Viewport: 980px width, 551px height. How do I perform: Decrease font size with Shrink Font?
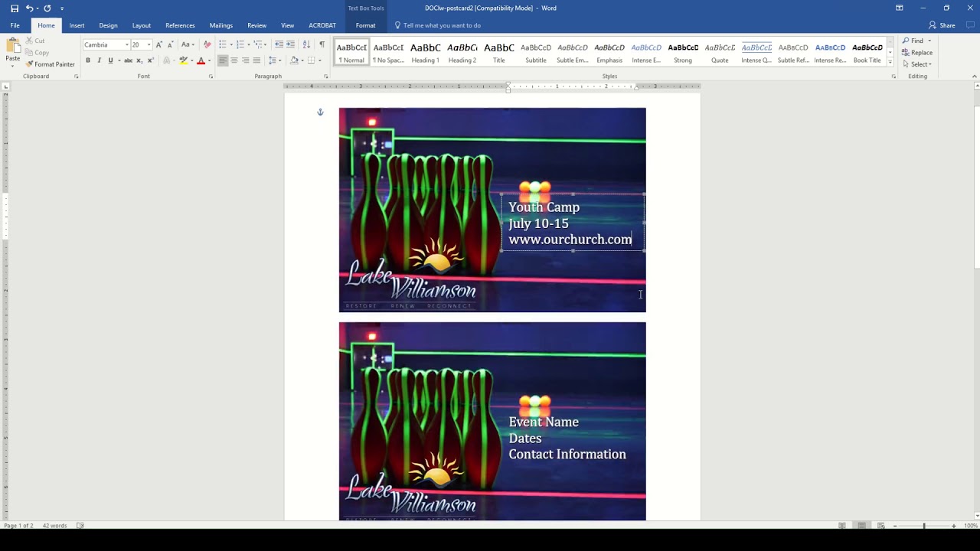pyautogui.click(x=169, y=45)
